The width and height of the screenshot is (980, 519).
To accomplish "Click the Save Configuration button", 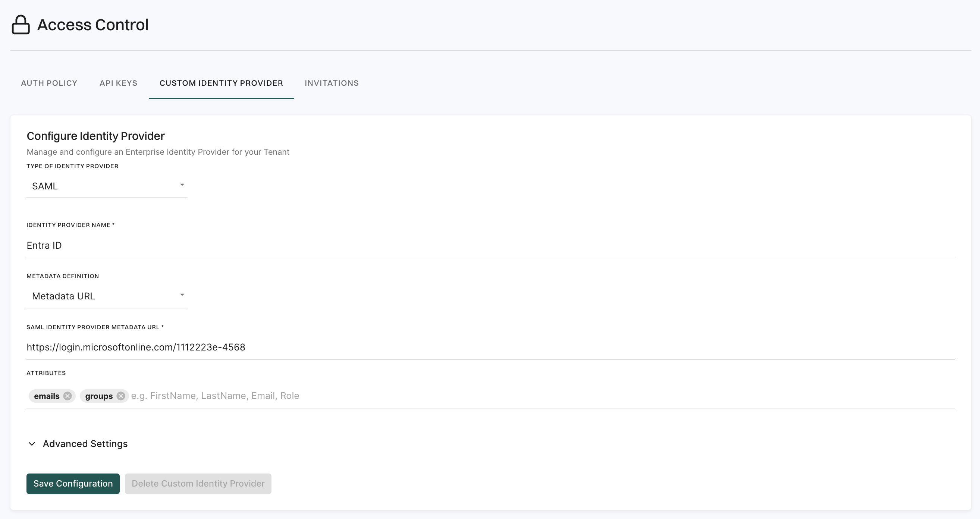I will click(x=73, y=484).
